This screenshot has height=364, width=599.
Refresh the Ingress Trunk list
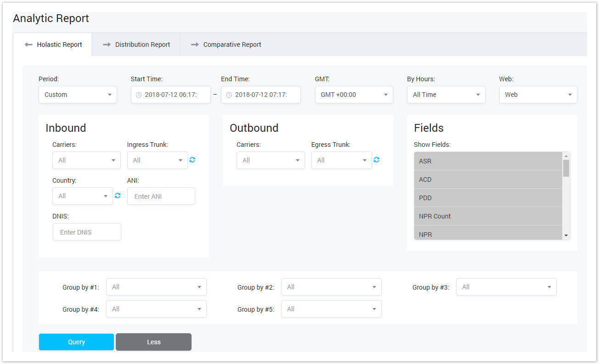(192, 160)
